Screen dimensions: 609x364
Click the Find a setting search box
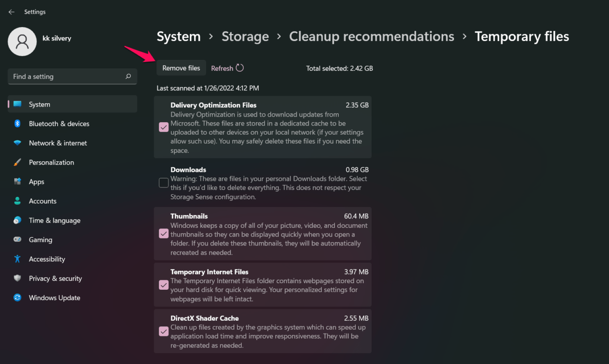67,77
